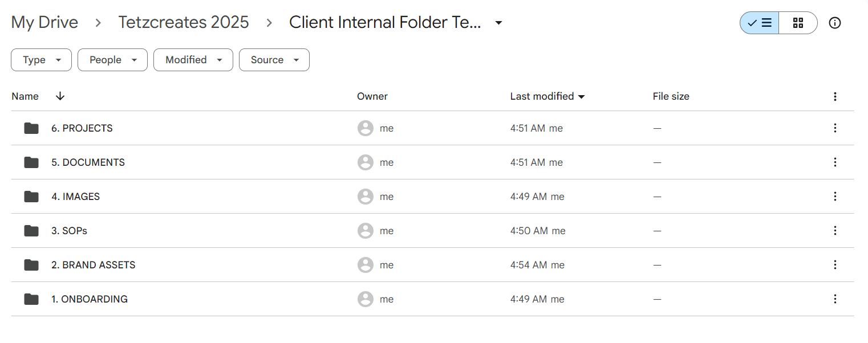The height and width of the screenshot is (343, 868).
Task: Click the 2. BRAND ASSETS folder icon
Action: click(x=31, y=265)
